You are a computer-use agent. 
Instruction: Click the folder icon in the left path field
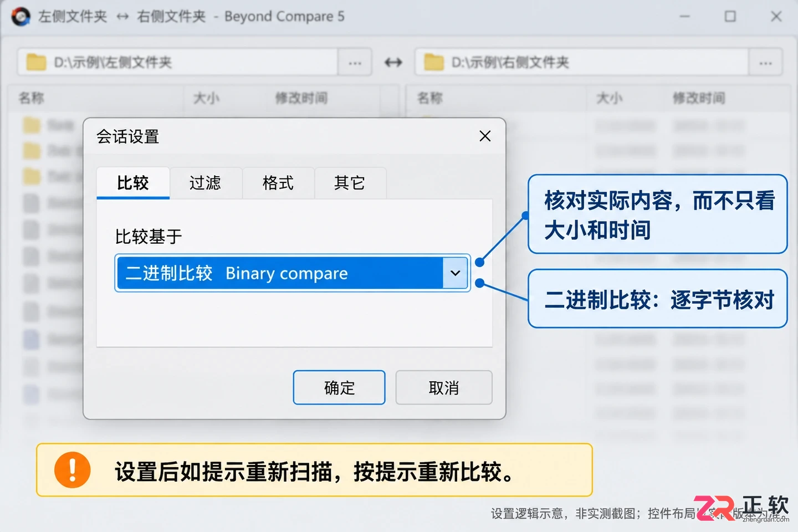tap(36, 62)
